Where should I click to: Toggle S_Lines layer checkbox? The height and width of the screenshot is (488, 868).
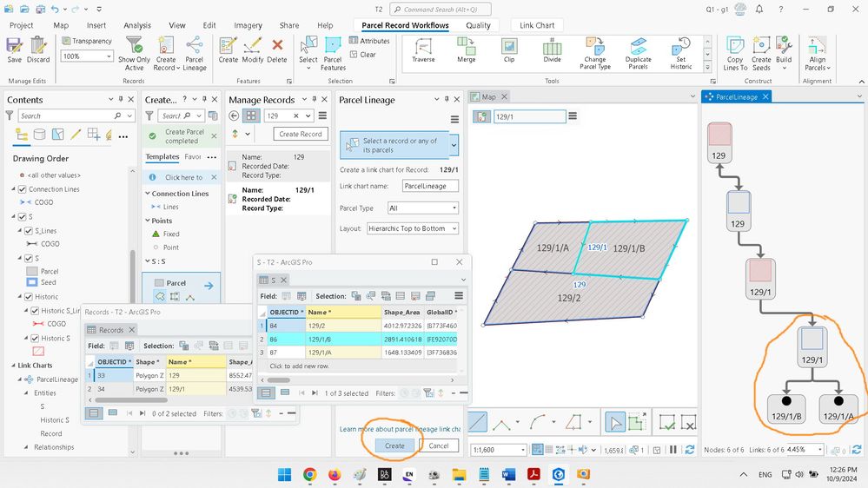tap(28, 231)
